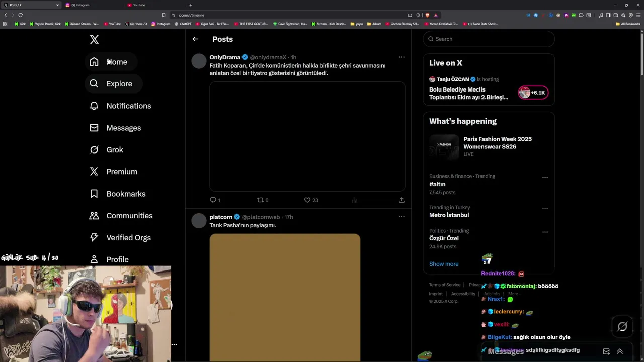Go back in browser history
This screenshot has height=362, width=644.
click(6, 15)
